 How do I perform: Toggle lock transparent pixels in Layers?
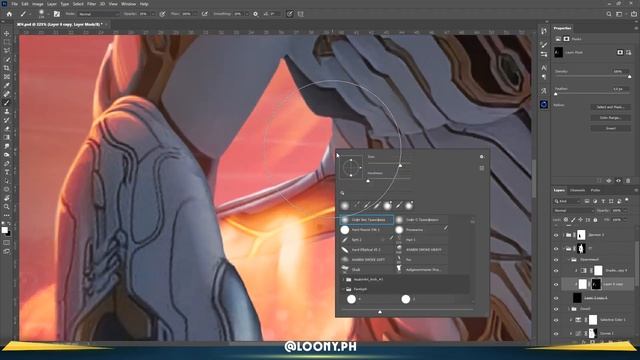pyautogui.click(x=566, y=220)
